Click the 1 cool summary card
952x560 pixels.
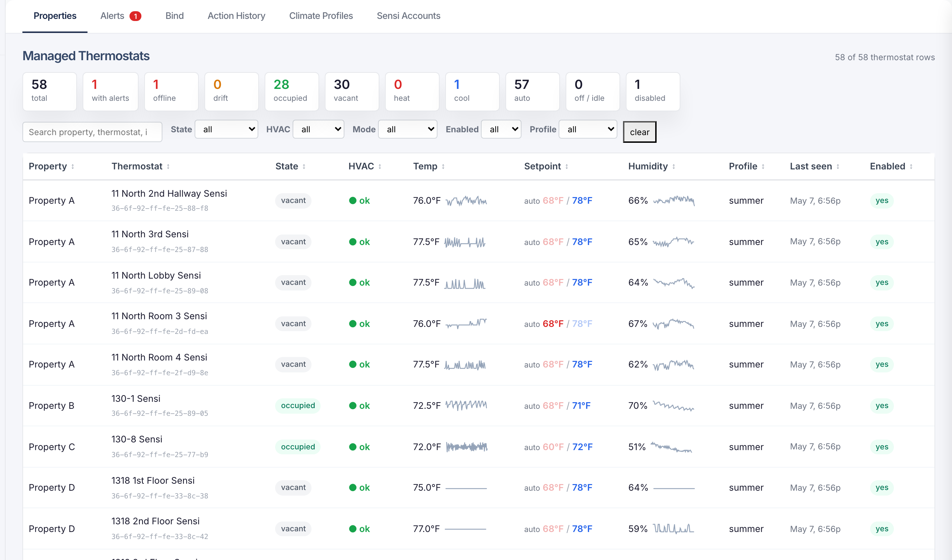(472, 91)
